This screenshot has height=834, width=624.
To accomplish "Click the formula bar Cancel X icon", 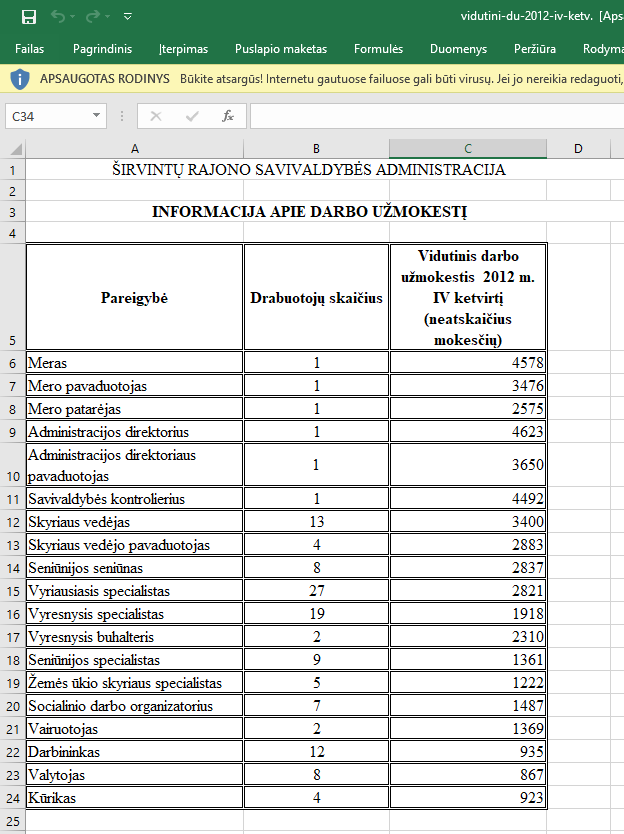I will click(x=155, y=116).
